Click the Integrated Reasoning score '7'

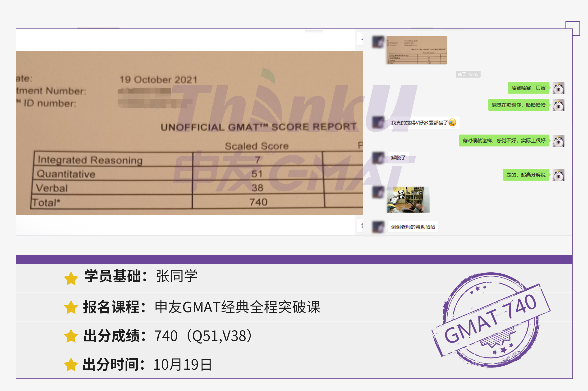257,160
